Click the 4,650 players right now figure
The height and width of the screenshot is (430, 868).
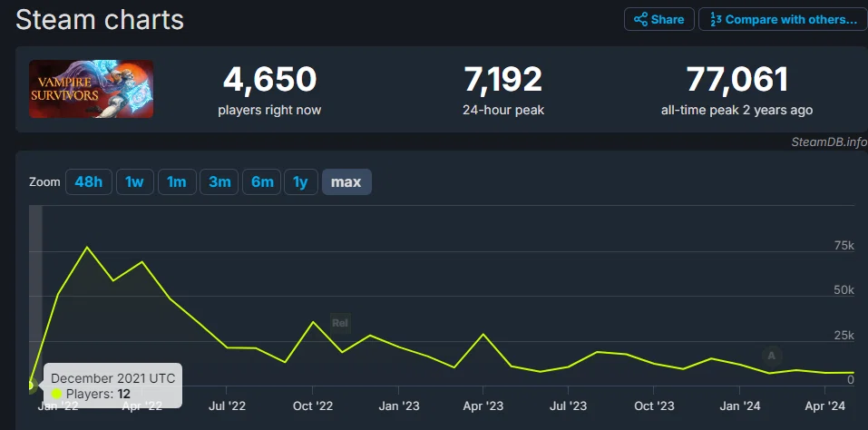pyautogui.click(x=269, y=79)
